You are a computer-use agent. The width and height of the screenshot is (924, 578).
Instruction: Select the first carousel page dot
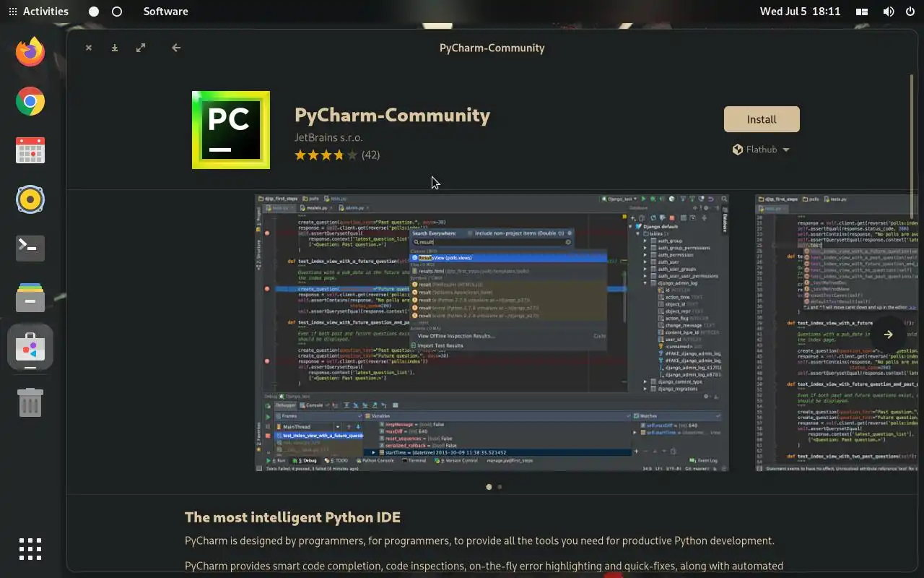489,487
